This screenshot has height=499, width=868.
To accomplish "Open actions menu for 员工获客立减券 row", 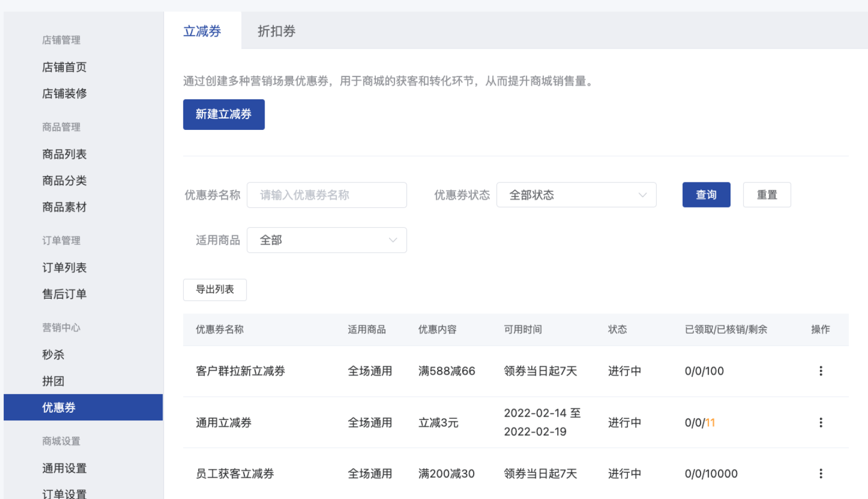I will pos(821,473).
